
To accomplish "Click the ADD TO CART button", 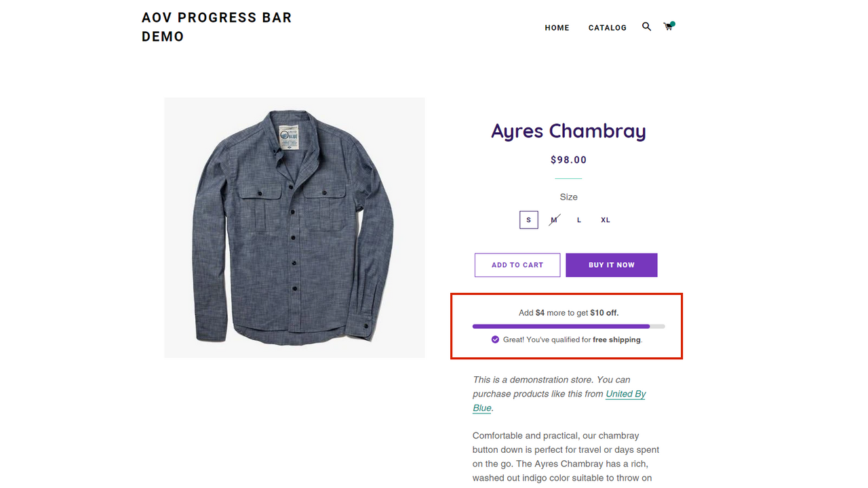I will pos(517,265).
